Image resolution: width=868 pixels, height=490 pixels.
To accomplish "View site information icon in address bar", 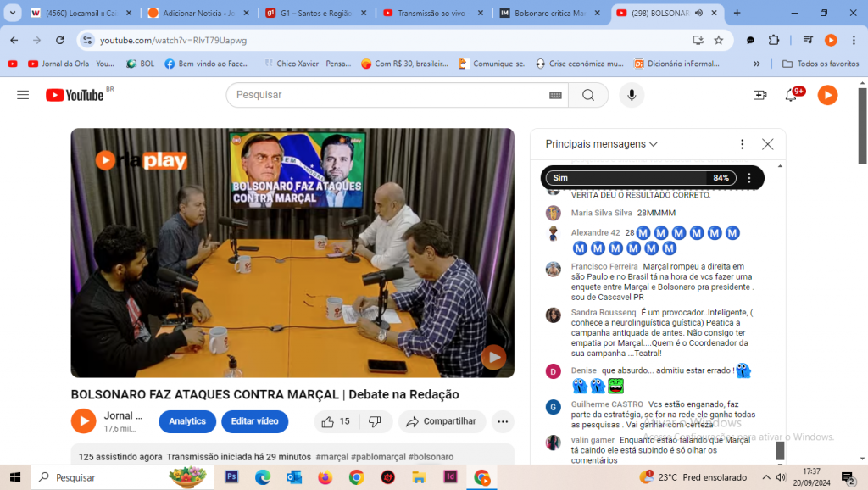I will [87, 40].
